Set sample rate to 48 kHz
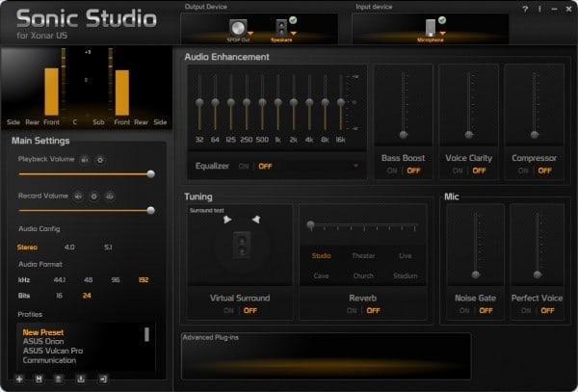578x392 pixels. coord(88,280)
